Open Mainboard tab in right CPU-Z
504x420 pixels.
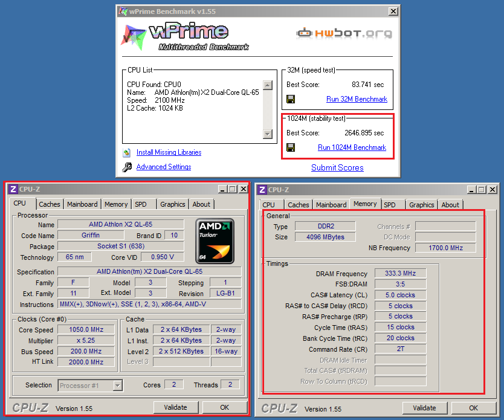click(331, 205)
